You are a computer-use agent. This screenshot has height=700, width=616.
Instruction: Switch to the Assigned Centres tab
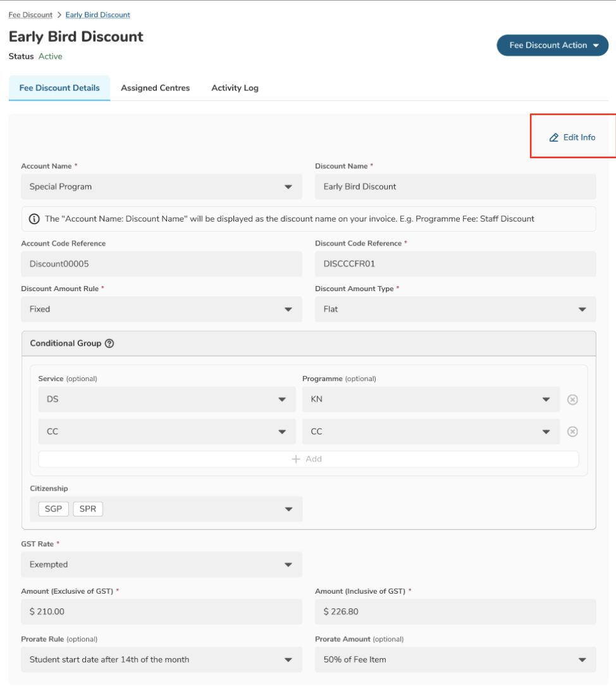(x=155, y=88)
